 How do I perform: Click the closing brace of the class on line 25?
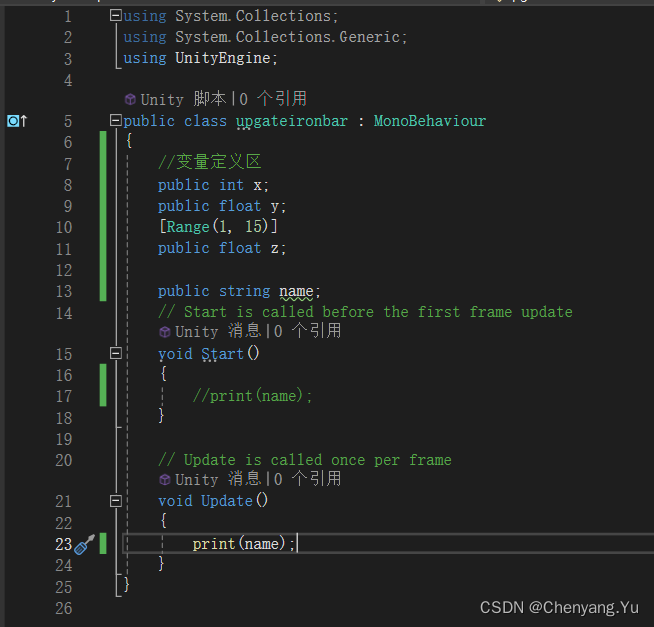click(127, 584)
